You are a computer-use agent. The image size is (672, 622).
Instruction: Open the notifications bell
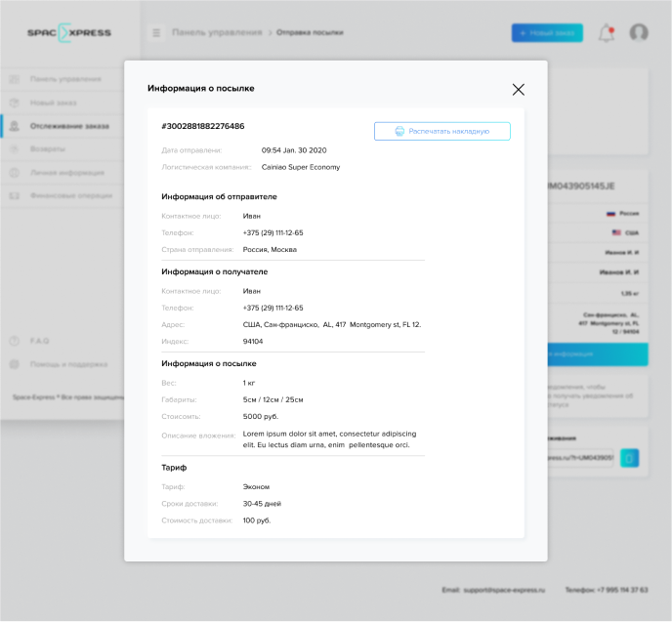pos(607,33)
